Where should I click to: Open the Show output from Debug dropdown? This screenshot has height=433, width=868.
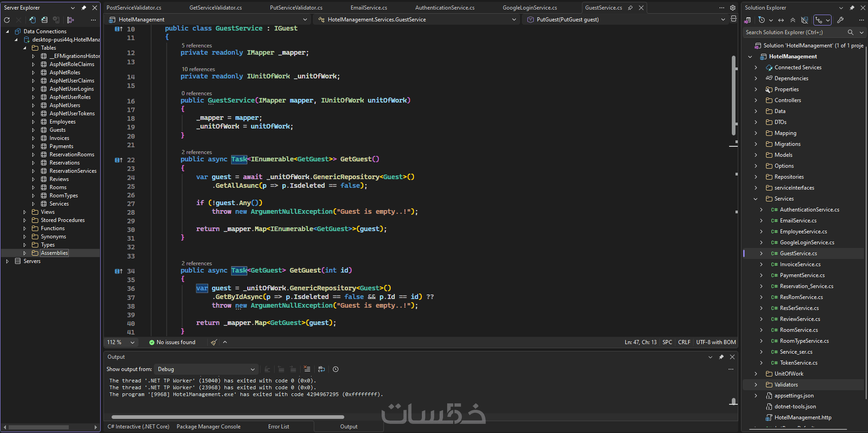(x=206, y=369)
